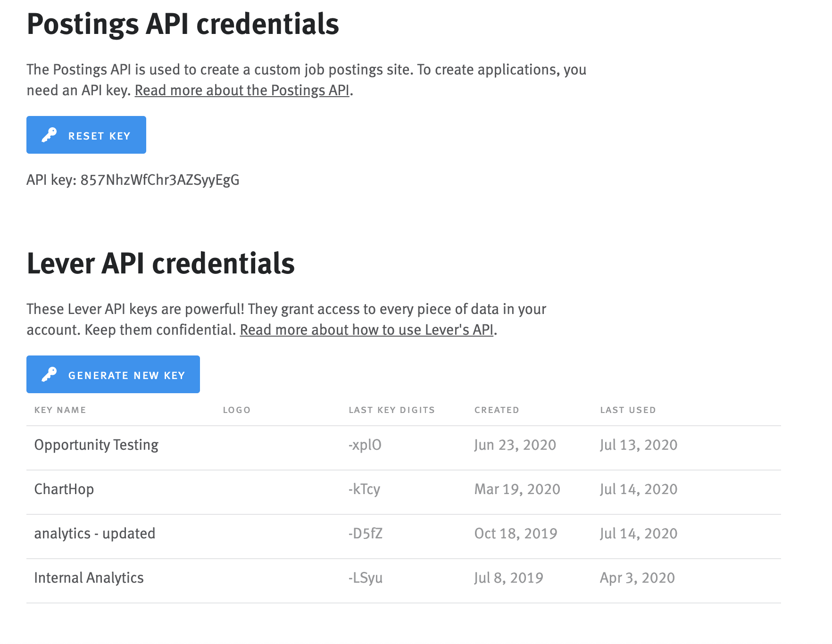Click key digits -kTcy
The width and height of the screenshot is (832, 644).
point(365,489)
